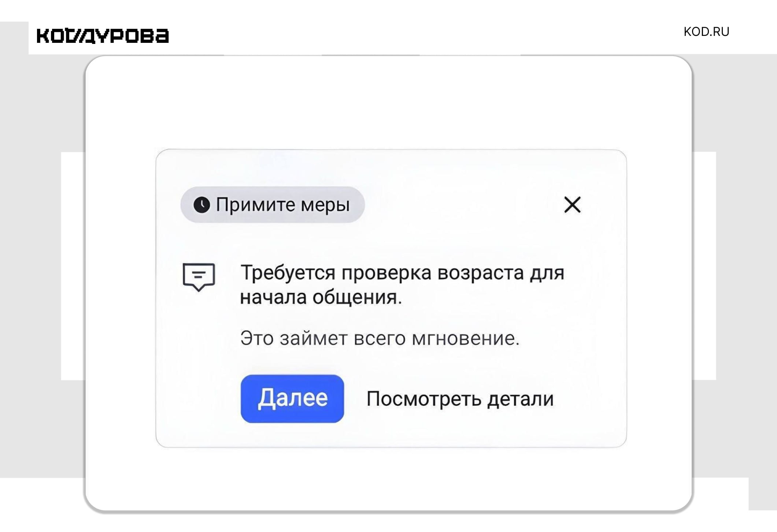777x532 pixels.
Task: Click the word мгновение in the subtext
Action: (x=466, y=338)
